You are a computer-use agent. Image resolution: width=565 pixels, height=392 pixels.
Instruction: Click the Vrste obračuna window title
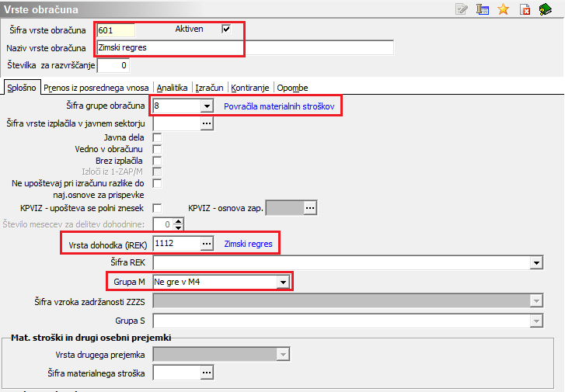(x=41, y=9)
